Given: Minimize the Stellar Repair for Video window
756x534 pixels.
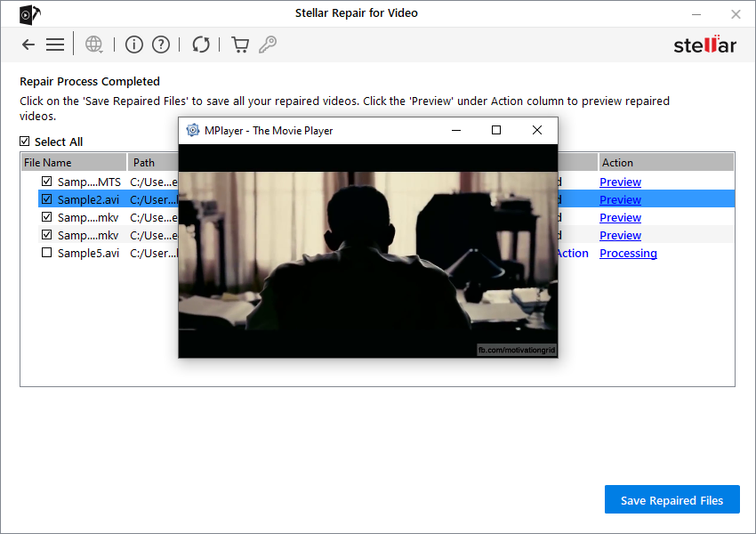Looking at the screenshot, I should 696,14.
